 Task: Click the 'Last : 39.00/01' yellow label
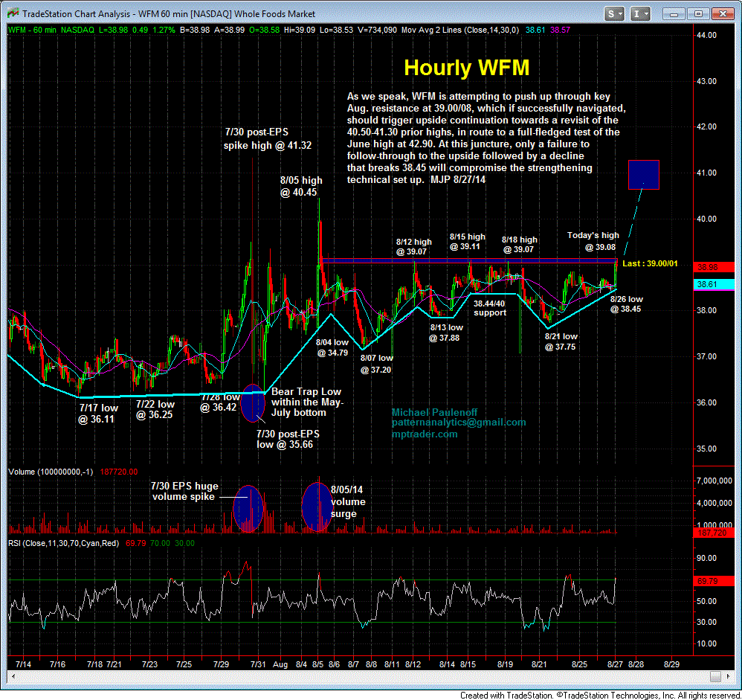(650, 263)
